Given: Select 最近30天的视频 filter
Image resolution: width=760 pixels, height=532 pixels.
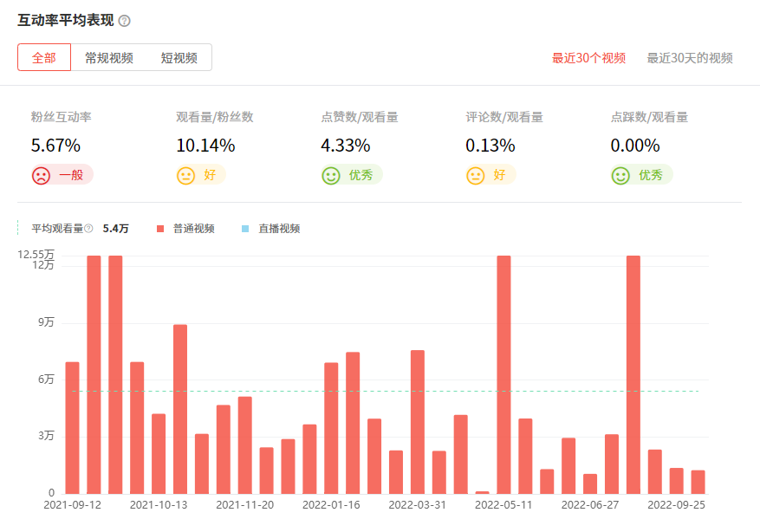Looking at the screenshot, I should click(690, 58).
